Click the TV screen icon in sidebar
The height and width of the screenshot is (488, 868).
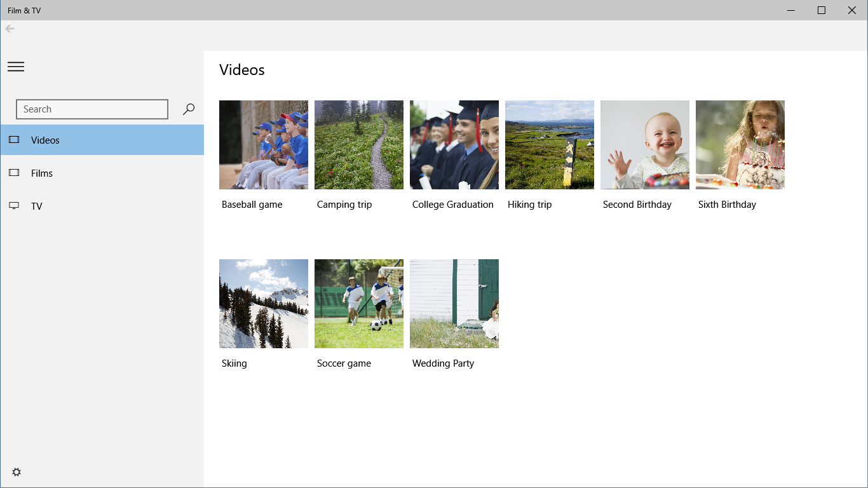[x=14, y=206]
